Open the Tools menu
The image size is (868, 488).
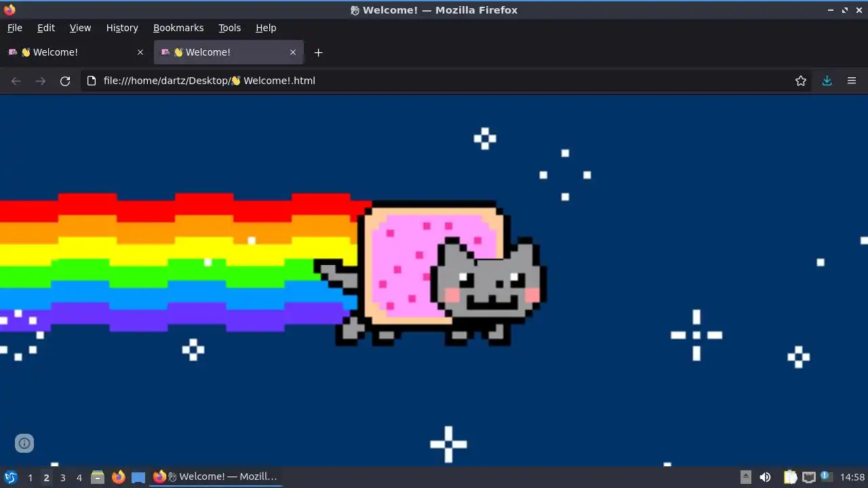pyautogui.click(x=229, y=28)
